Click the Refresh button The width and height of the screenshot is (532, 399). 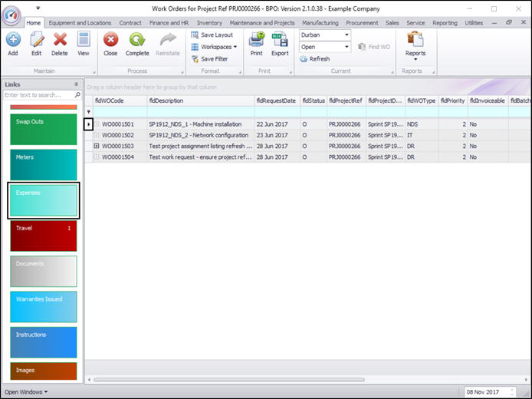point(315,59)
